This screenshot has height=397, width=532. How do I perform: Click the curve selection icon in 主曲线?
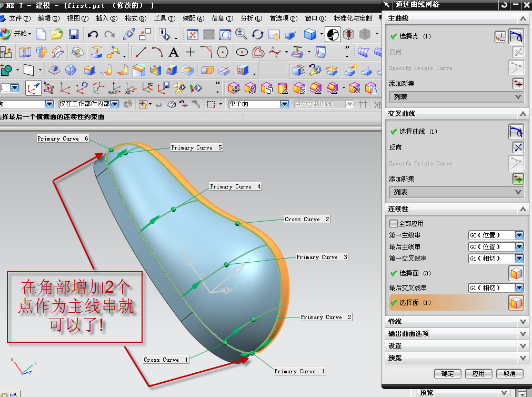coord(516,36)
